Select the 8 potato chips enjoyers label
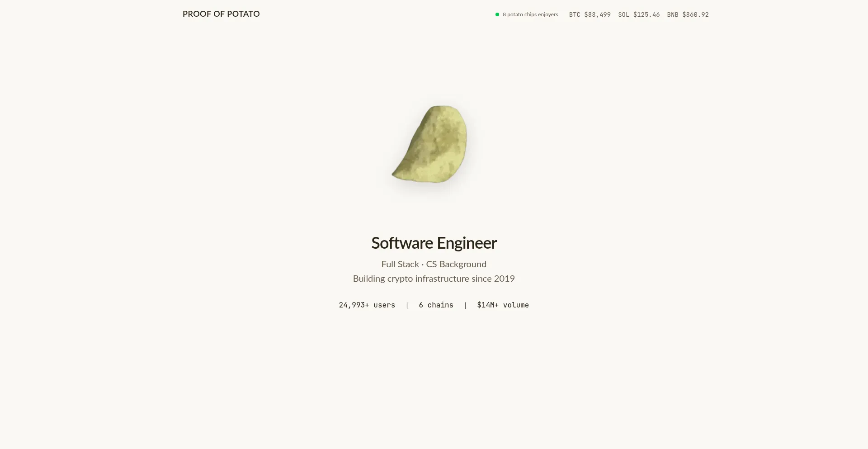The height and width of the screenshot is (449, 868). pos(530,14)
